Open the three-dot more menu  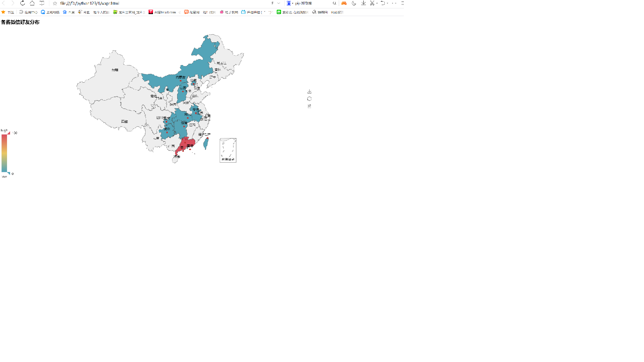tap(394, 3)
